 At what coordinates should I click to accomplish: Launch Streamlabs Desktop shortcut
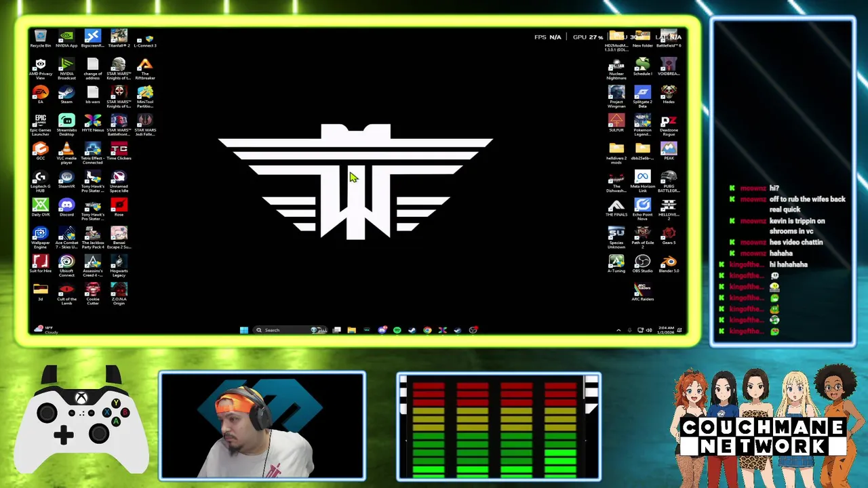[66, 125]
